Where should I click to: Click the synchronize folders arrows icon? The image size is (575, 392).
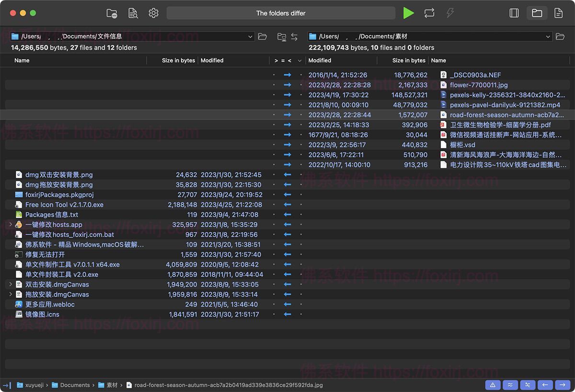[429, 13]
